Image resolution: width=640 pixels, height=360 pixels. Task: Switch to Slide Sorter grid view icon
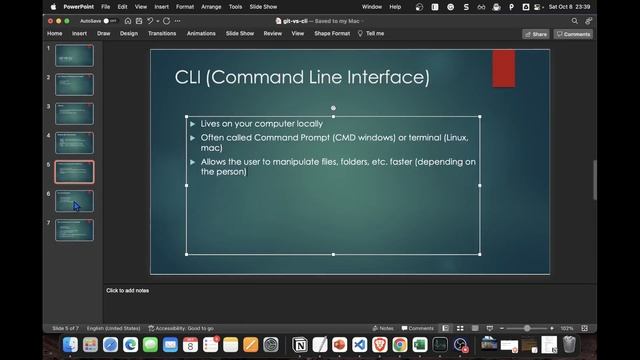pos(460,328)
